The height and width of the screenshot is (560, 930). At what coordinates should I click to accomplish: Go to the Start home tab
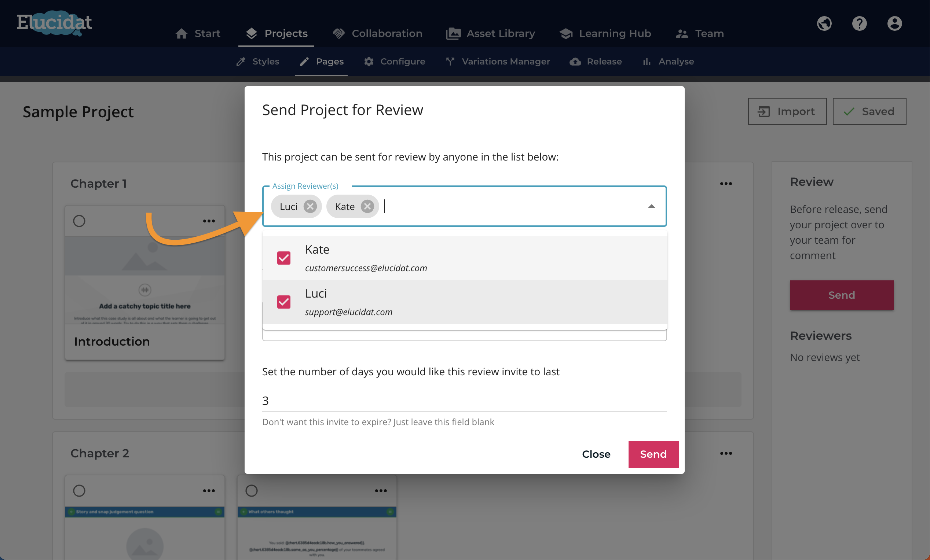tap(198, 34)
